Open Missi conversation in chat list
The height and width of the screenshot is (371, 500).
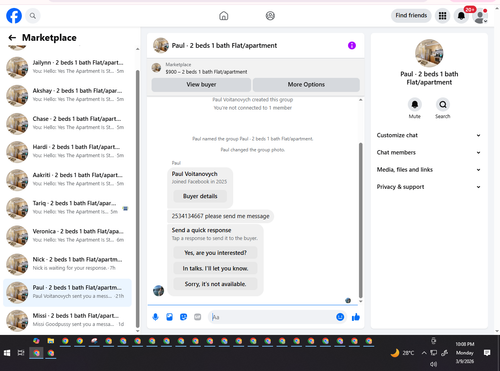pyautogui.click(x=67, y=320)
